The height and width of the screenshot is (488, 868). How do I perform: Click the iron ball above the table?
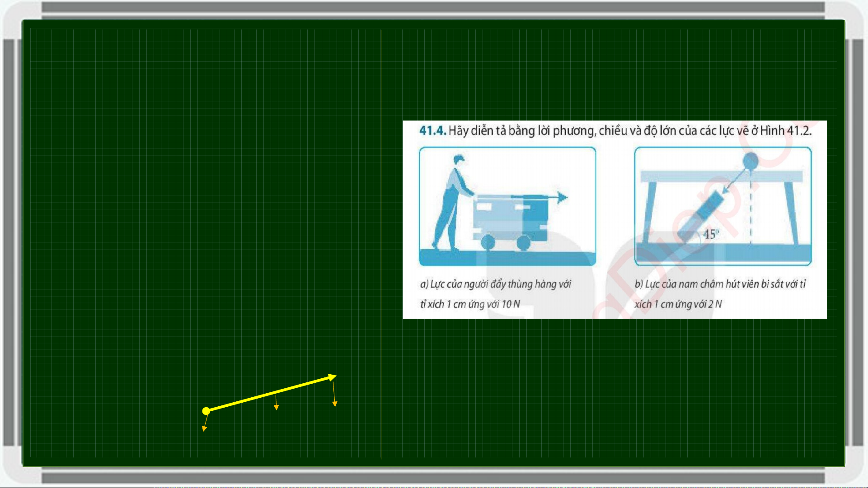click(x=751, y=161)
